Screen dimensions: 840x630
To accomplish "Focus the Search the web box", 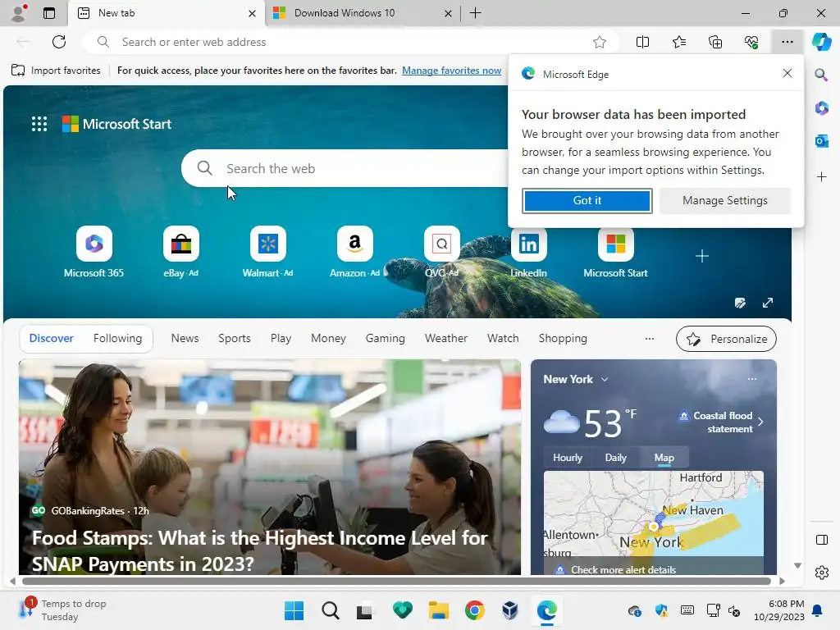I will (345, 168).
